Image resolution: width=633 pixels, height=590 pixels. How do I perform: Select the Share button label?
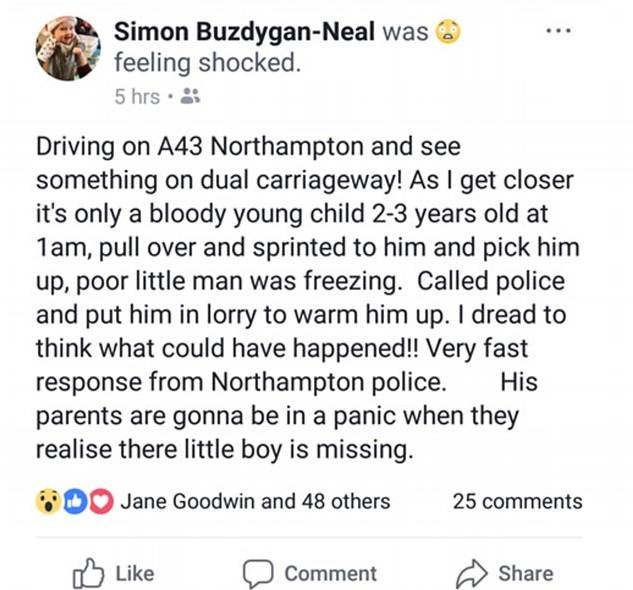[526, 573]
